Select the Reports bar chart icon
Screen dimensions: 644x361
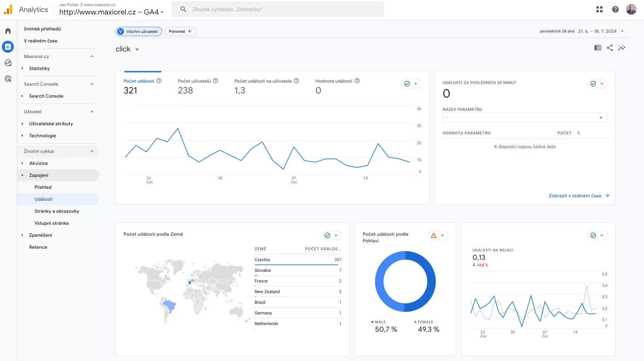click(x=8, y=47)
